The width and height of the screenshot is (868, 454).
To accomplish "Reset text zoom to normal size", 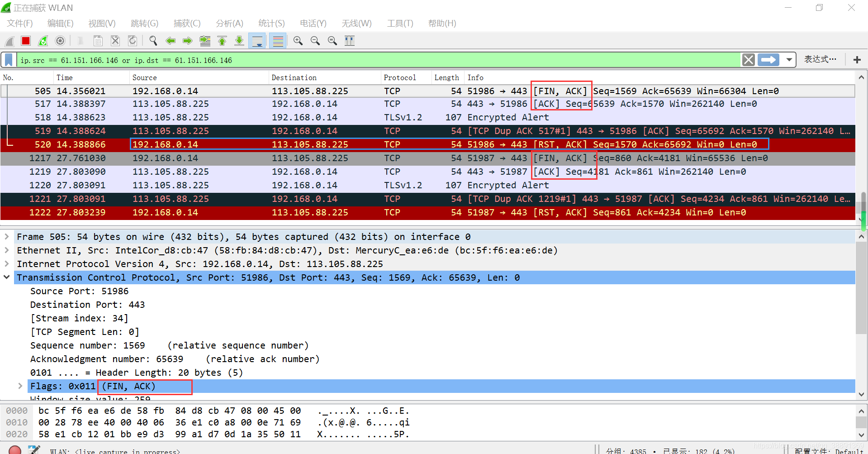I will pos(332,41).
